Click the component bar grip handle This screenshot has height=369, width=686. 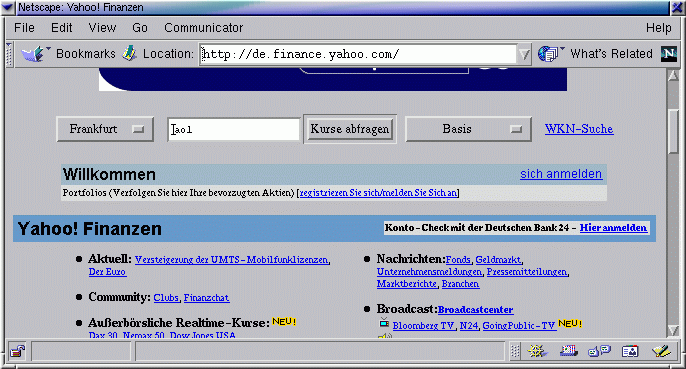(x=515, y=351)
